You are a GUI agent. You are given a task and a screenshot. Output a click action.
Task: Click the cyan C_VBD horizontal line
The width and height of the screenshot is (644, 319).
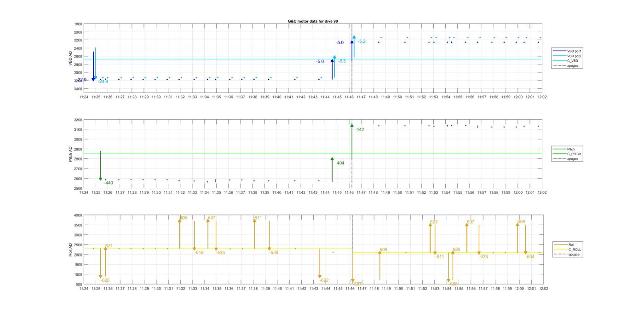[313, 59]
